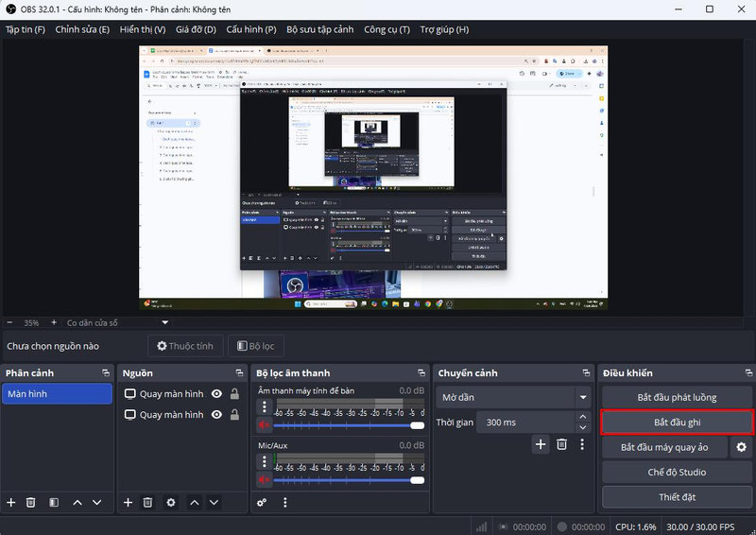
Task: Click the 300 ms duration field
Action: [x=526, y=423]
